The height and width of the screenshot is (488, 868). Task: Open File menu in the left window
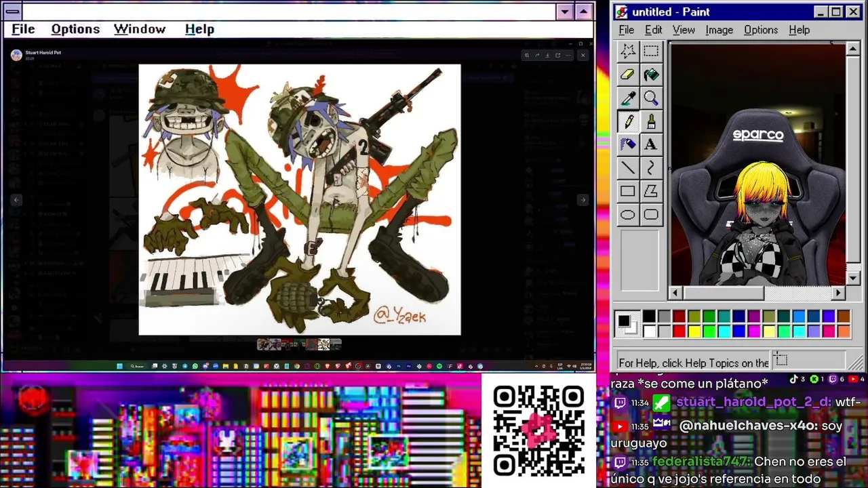[x=23, y=29]
